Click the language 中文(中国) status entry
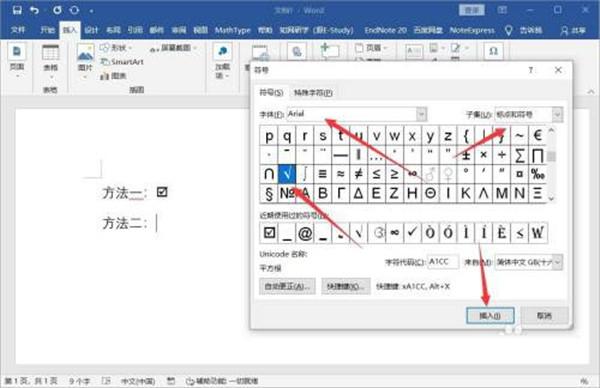Image resolution: width=600 pixels, height=388 pixels. pyautogui.click(x=138, y=381)
